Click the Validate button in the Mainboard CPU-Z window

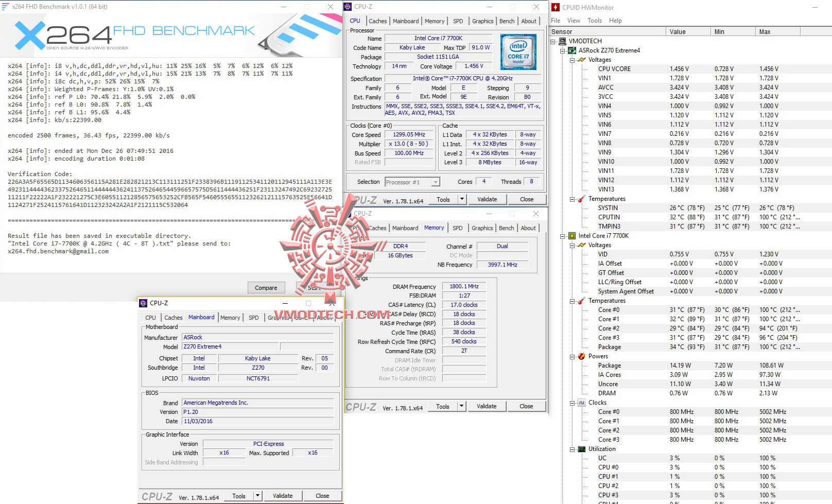point(283,495)
